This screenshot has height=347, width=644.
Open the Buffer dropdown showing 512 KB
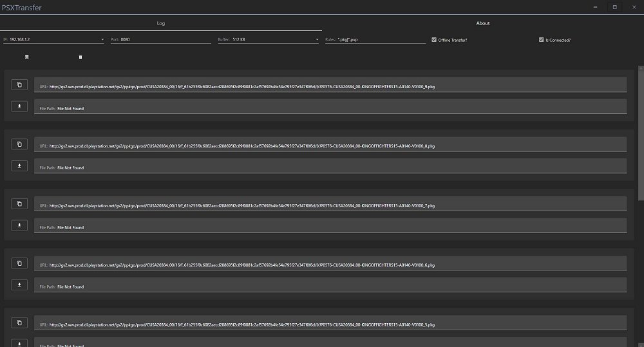coord(268,39)
